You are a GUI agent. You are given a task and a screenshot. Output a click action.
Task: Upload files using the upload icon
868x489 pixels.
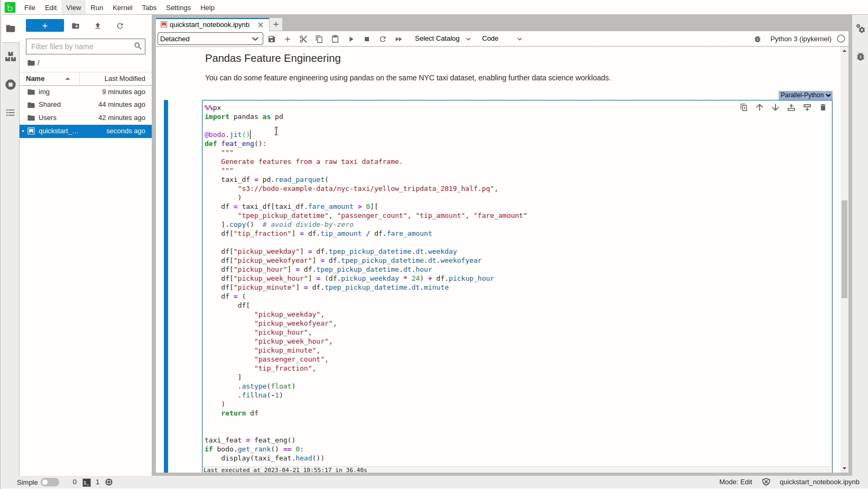[98, 26]
